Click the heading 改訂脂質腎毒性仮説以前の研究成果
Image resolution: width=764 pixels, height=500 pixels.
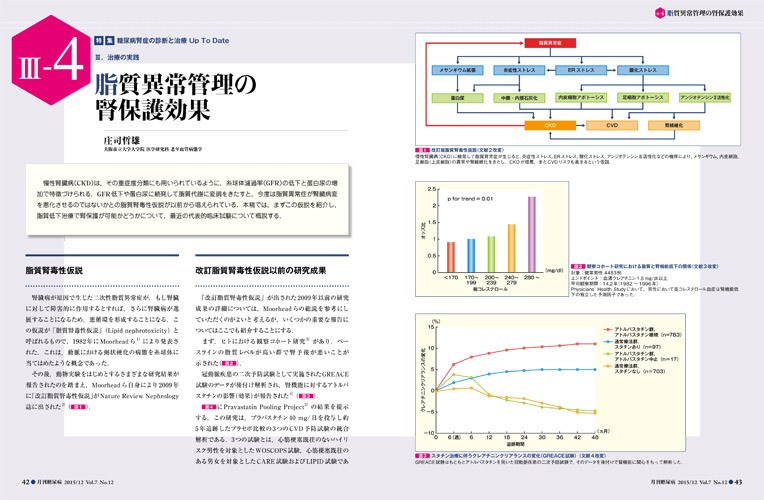tap(261, 270)
